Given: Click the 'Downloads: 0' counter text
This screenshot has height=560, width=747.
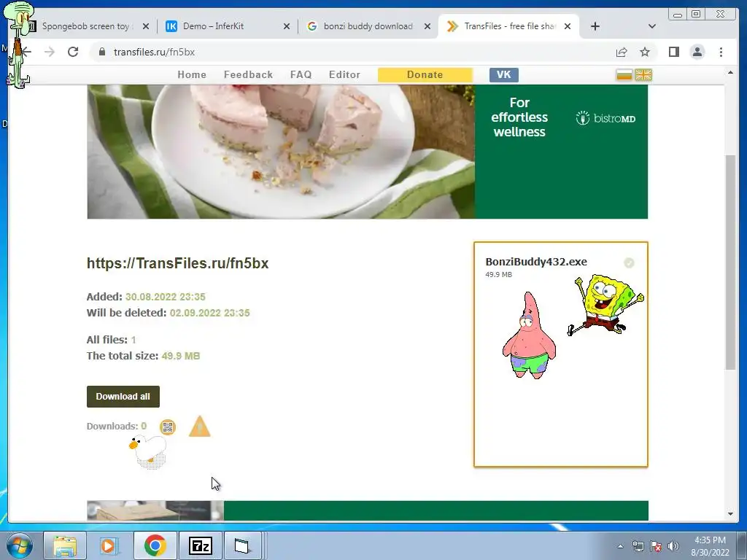Looking at the screenshot, I should [117, 426].
